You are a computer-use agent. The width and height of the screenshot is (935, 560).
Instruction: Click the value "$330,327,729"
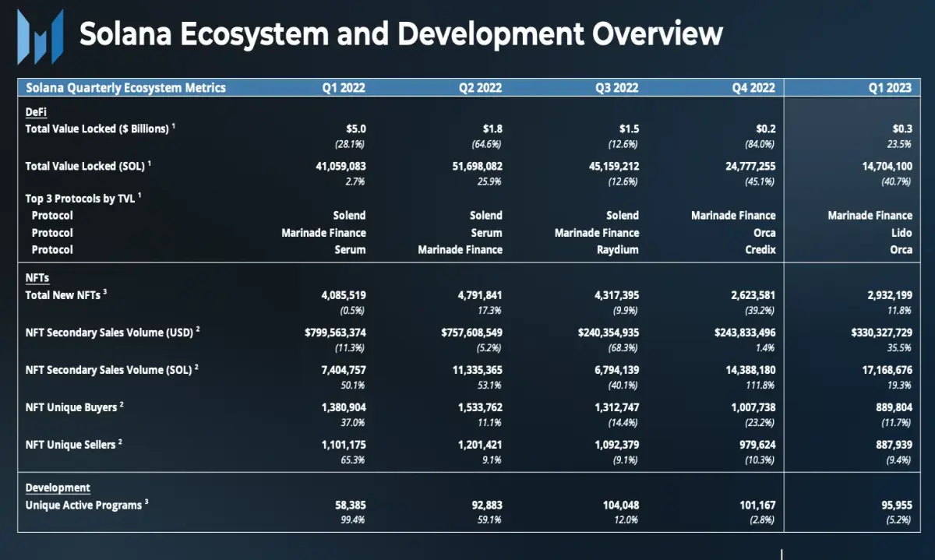[x=881, y=331]
